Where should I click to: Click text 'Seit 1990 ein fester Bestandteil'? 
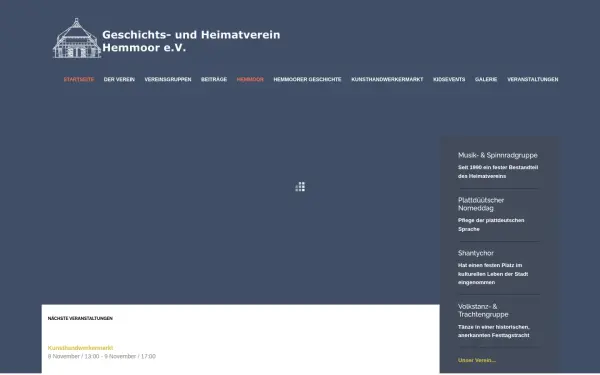click(498, 167)
